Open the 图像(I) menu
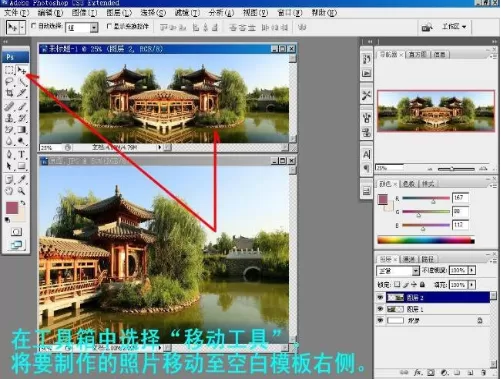Image resolution: width=501 pixels, height=379 pixels. click(x=84, y=13)
